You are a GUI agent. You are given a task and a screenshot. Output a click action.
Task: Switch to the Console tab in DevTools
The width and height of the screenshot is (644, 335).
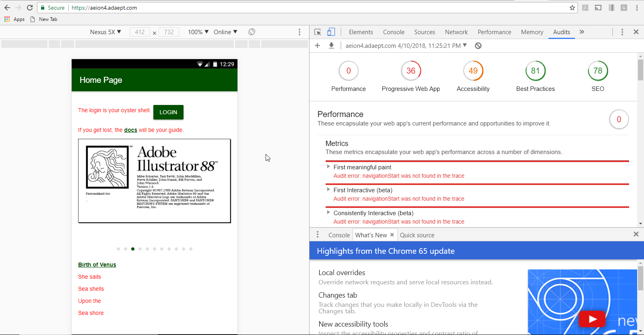pyautogui.click(x=394, y=32)
